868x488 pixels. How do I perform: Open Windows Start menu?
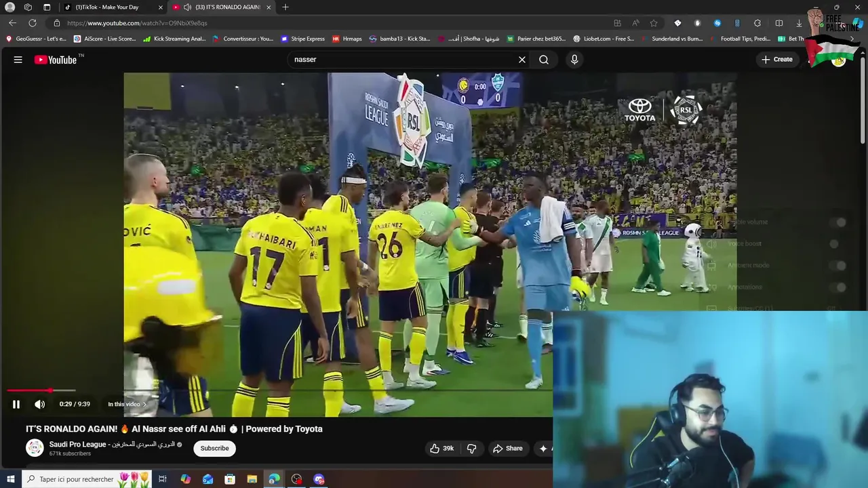coord(10,479)
